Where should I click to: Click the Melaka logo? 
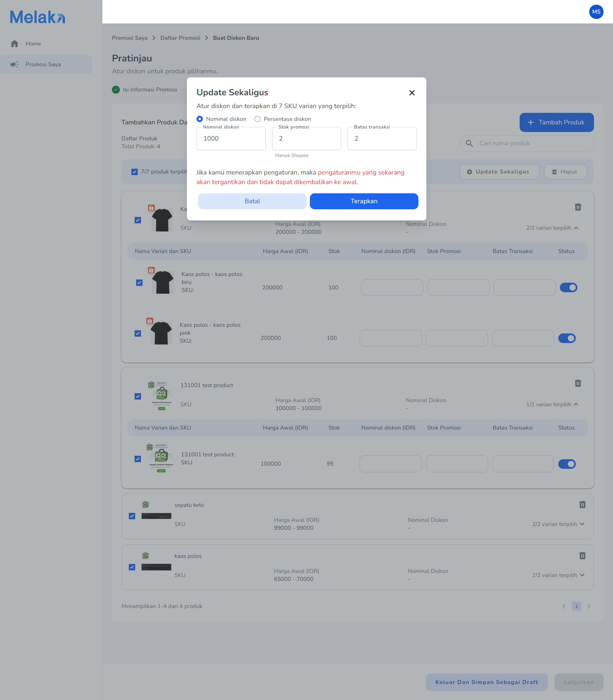38,17
